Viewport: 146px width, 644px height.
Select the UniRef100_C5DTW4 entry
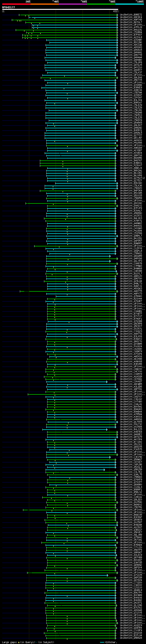[x=131, y=93]
